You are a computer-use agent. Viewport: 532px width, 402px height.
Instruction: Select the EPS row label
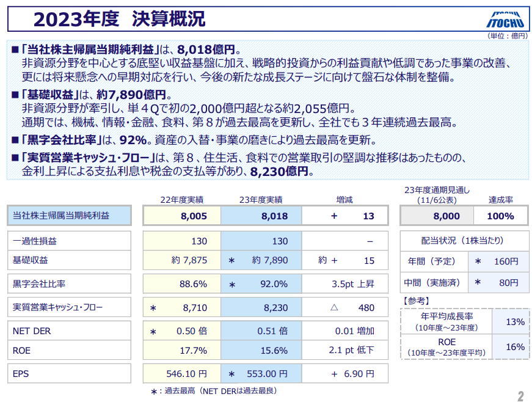(x=69, y=373)
